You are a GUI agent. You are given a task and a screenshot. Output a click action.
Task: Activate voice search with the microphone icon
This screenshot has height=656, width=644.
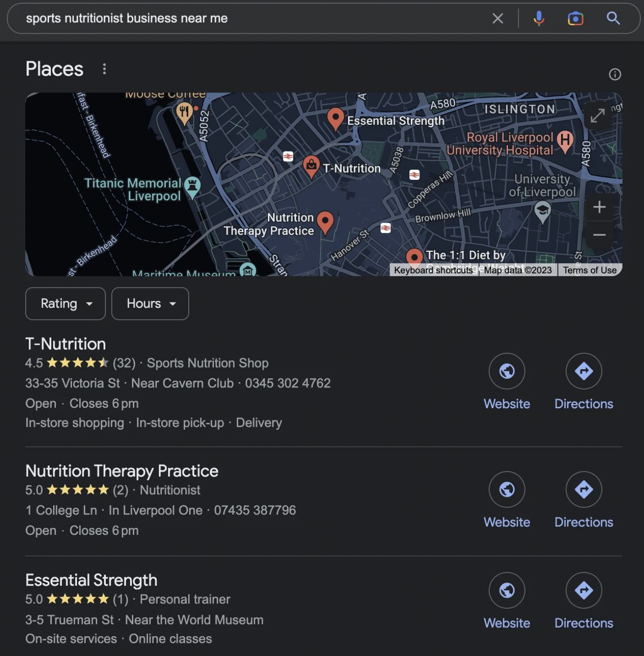539,18
